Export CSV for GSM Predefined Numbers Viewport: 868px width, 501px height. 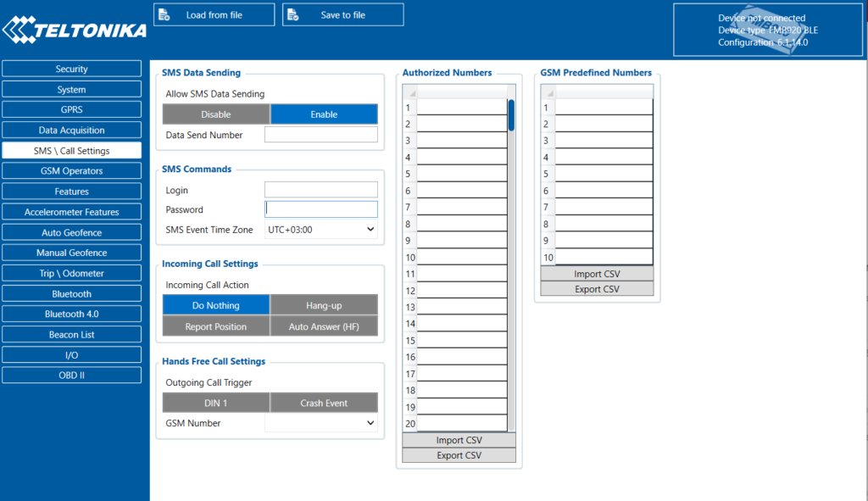click(x=597, y=289)
